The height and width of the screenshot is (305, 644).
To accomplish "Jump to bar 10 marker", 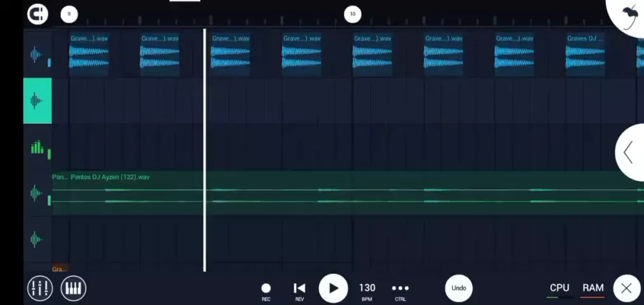I will coord(352,14).
